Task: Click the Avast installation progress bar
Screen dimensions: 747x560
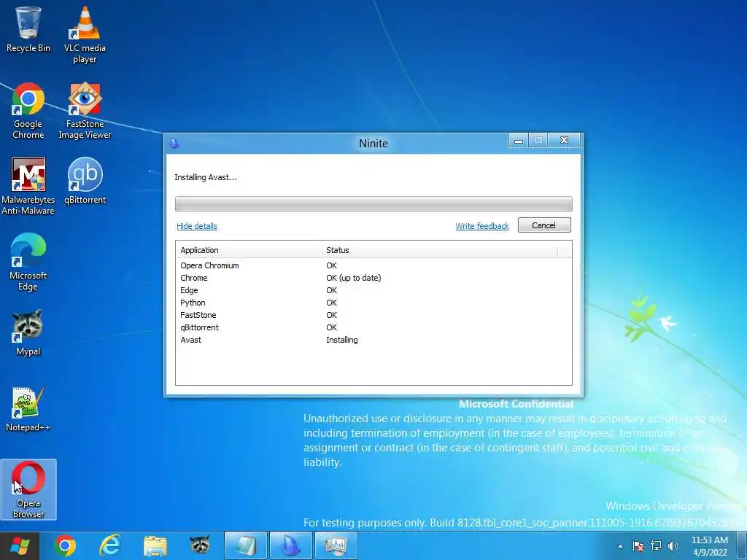Action: [373, 204]
